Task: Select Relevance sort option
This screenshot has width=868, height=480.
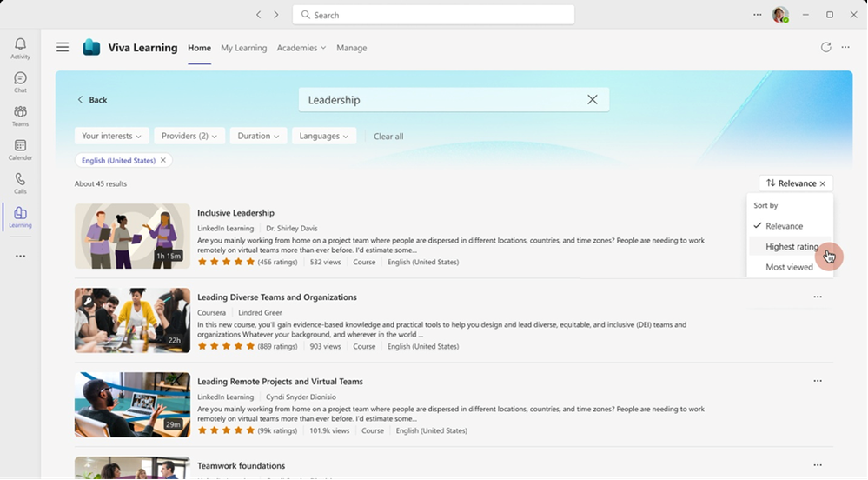Action: 790,226
